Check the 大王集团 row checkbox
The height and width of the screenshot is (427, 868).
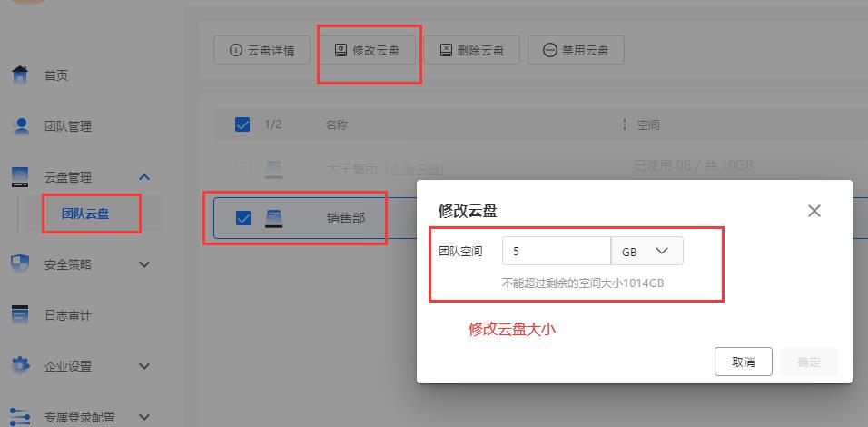coord(243,168)
